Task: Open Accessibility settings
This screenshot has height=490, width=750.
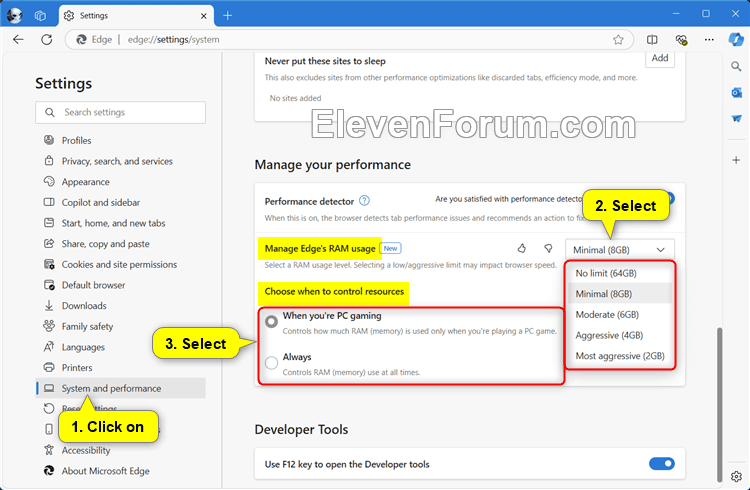Action: (x=121, y=450)
